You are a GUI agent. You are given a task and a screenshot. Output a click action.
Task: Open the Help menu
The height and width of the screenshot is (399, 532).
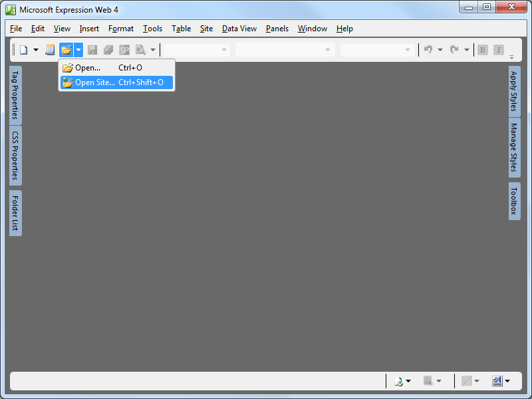(344, 29)
